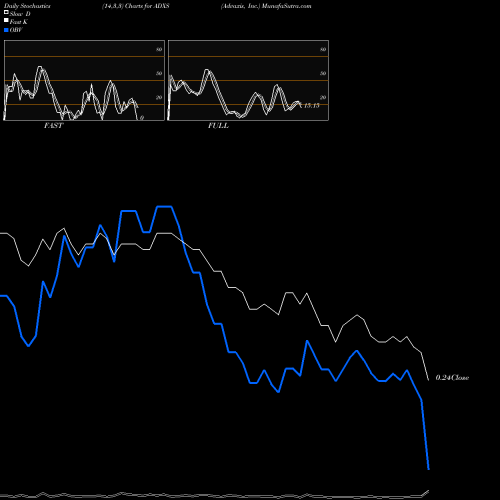
Task: Select the 'Daily Stochastics' title text
Action: click(27, 6)
